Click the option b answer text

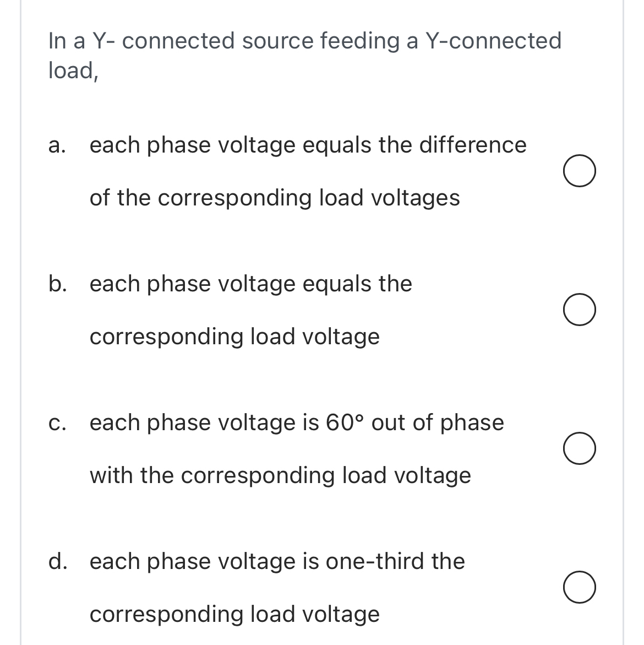click(x=250, y=284)
